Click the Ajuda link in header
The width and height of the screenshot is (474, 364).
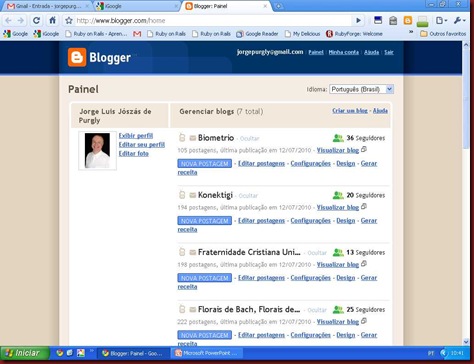[371, 52]
